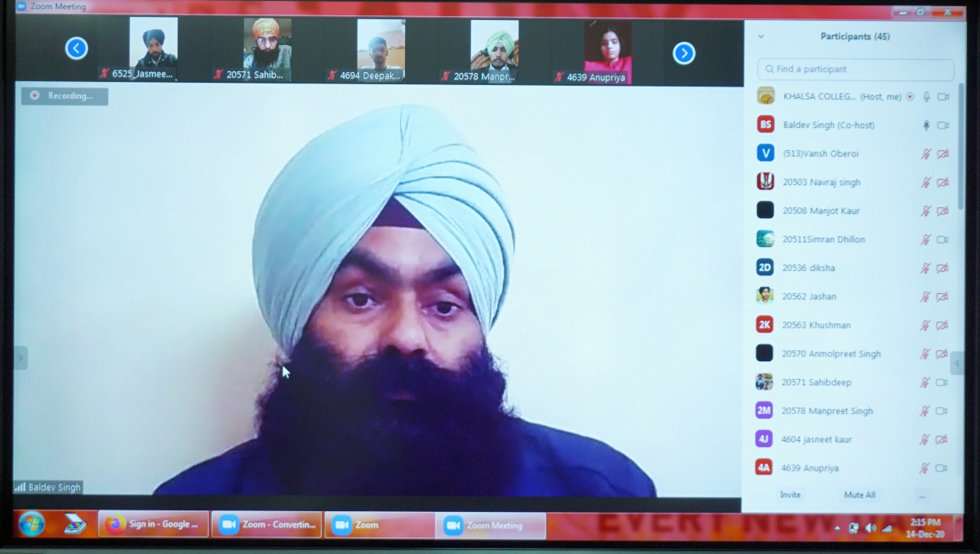Click 20563 Khushman video-off icon
Viewport: 980px width, 554px height.
point(943,325)
